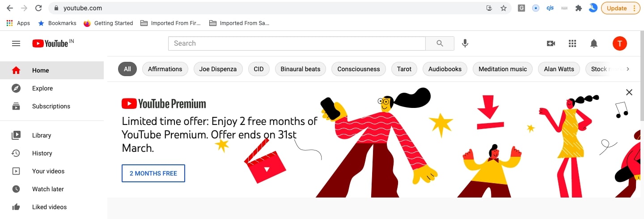Select the Meditation music filter chip
Screen dimensions: 644x219
click(x=503, y=69)
